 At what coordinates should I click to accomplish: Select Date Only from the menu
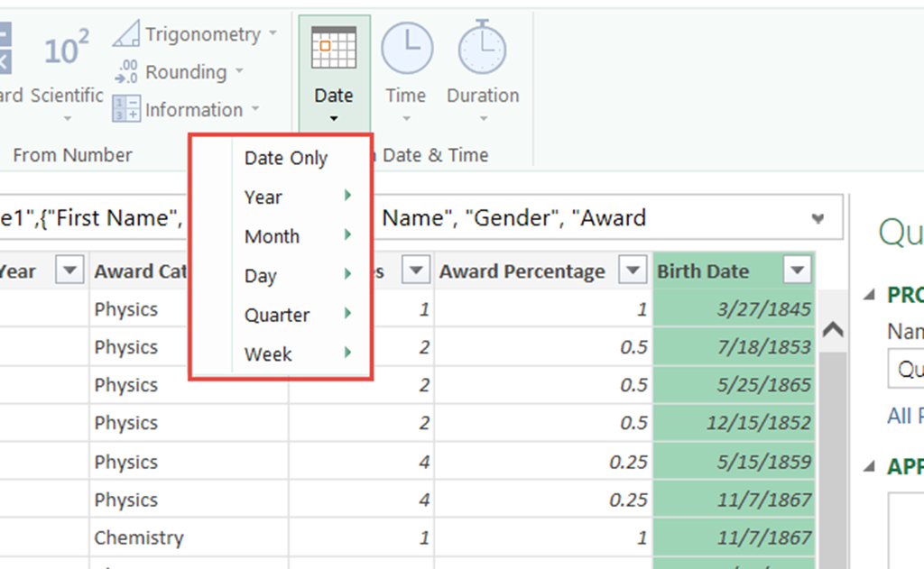(286, 158)
